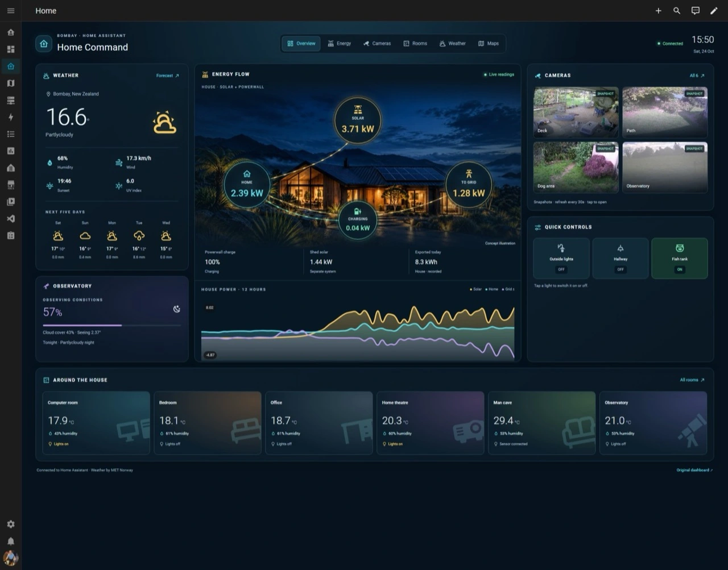Open the Visual Studio Code sidebar icon
728x570 pixels.
(x=11, y=219)
